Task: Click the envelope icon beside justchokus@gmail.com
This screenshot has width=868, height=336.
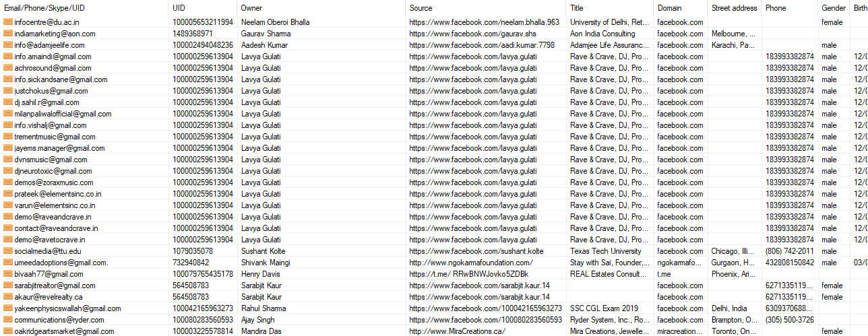Action: click(x=8, y=91)
